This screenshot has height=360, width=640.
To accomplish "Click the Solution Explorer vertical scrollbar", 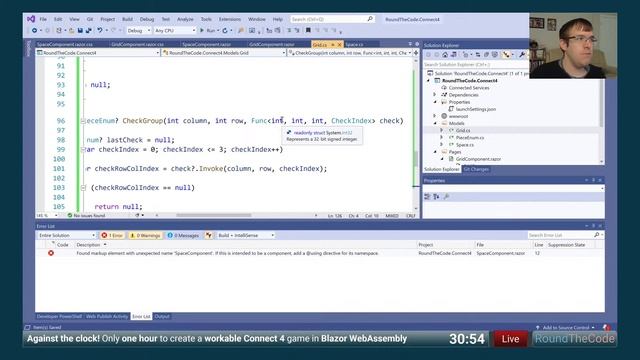I will click(x=602, y=104).
